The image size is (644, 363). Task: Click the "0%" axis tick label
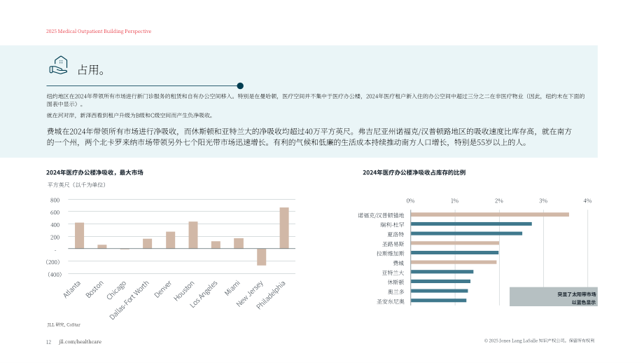coord(410,201)
